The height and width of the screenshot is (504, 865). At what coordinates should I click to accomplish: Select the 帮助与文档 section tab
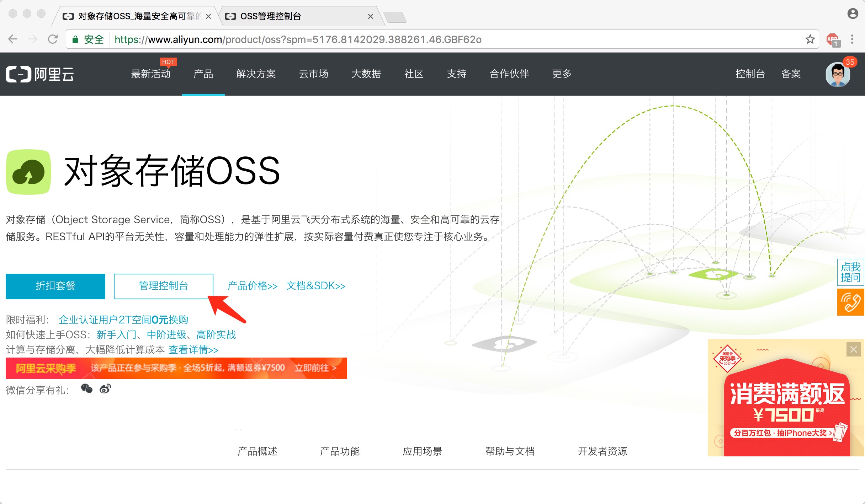pos(510,451)
